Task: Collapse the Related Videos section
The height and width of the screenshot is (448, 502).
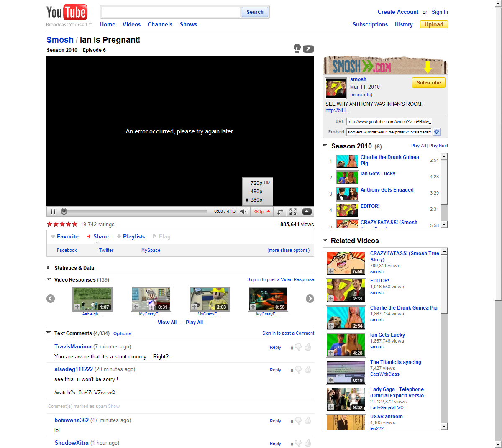Action: coord(325,241)
